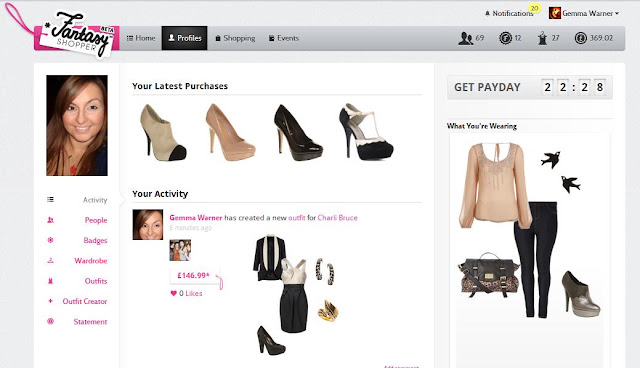Click the Outfits dress icon
This screenshot has height=368, width=640.
tap(50, 281)
